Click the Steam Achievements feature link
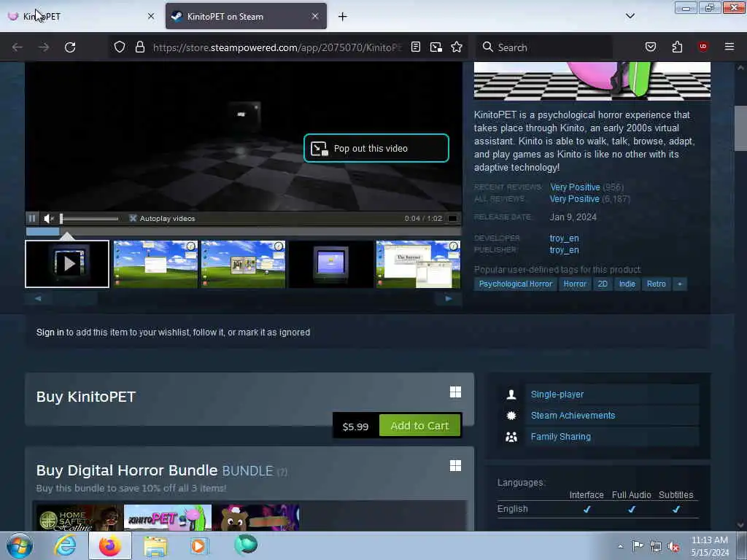 (x=573, y=415)
